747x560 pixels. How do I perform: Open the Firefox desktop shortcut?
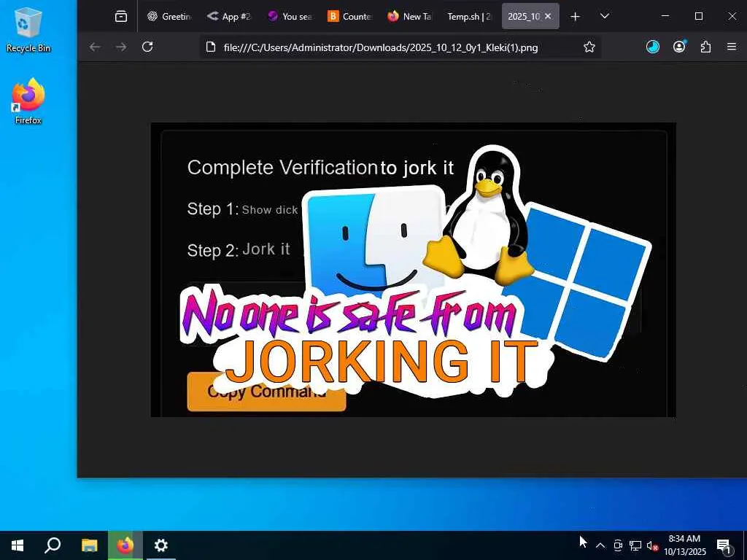pyautogui.click(x=28, y=101)
